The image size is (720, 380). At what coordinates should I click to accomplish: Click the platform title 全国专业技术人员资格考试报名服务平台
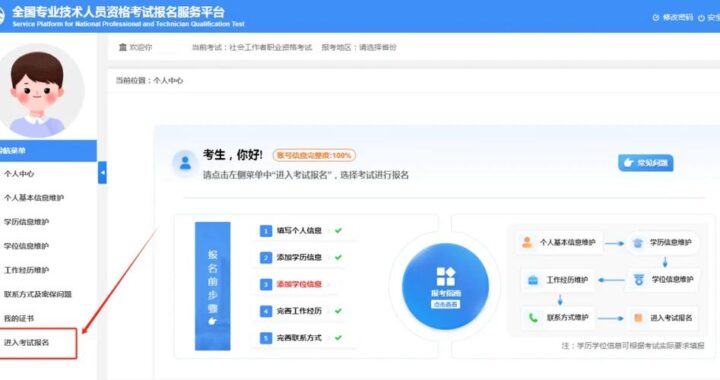(x=118, y=11)
